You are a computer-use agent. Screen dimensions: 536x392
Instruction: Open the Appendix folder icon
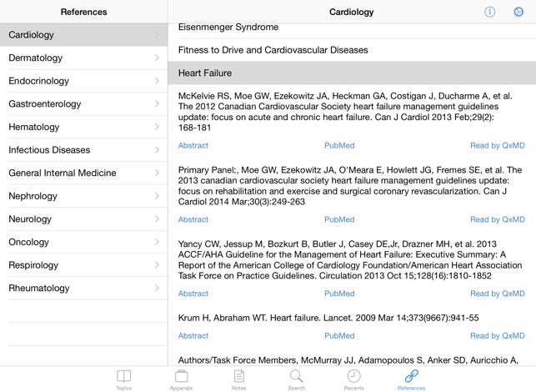tap(181, 378)
